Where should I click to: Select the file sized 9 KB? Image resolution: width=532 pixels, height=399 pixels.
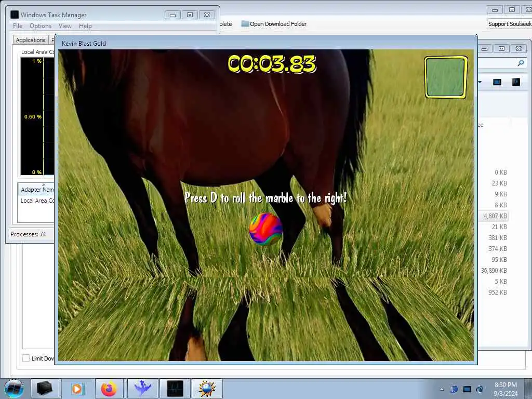500,194
